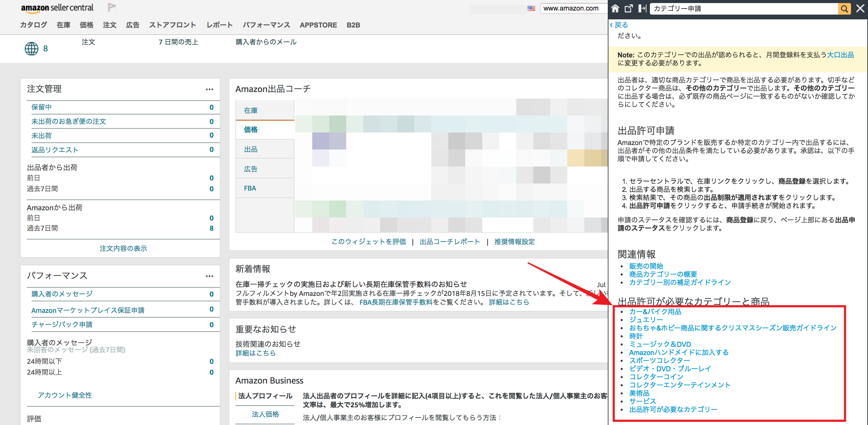
Task: Click the Amazon Seller Central logo
Action: pyautogui.click(x=57, y=8)
